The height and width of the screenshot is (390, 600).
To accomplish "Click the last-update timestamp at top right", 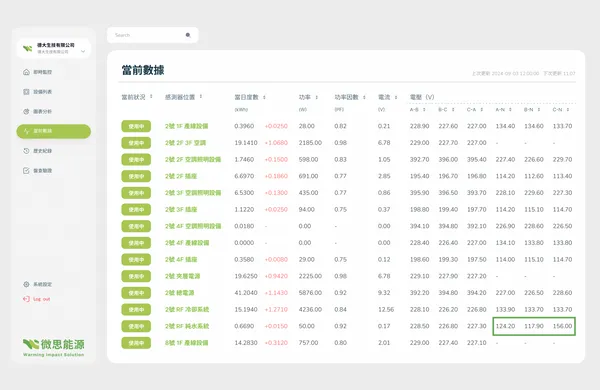I will pos(505,73).
